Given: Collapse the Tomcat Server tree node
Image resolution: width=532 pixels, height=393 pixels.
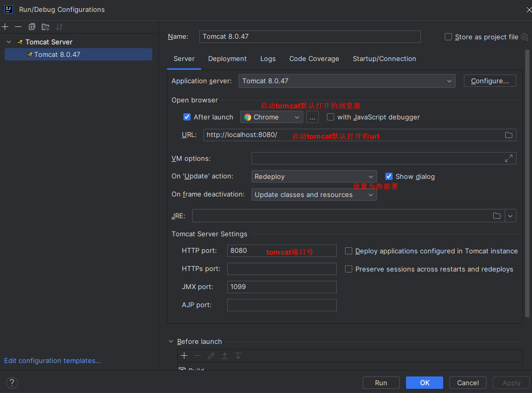Looking at the screenshot, I should [9, 42].
